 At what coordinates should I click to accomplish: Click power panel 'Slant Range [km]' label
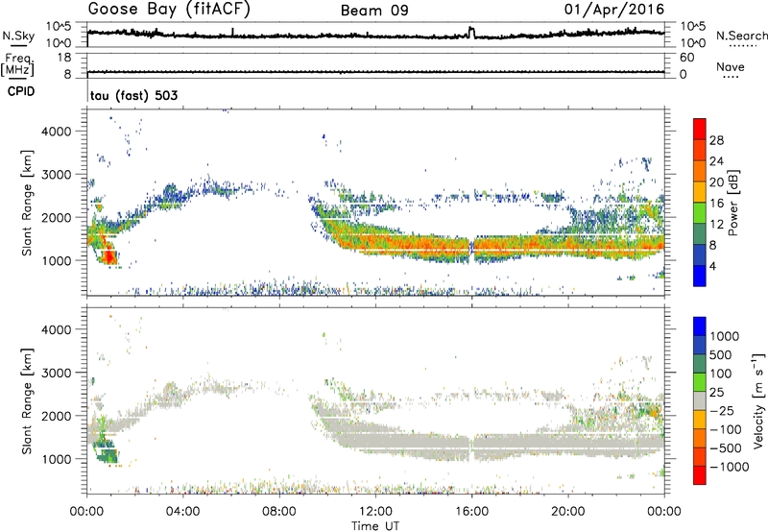27,203
